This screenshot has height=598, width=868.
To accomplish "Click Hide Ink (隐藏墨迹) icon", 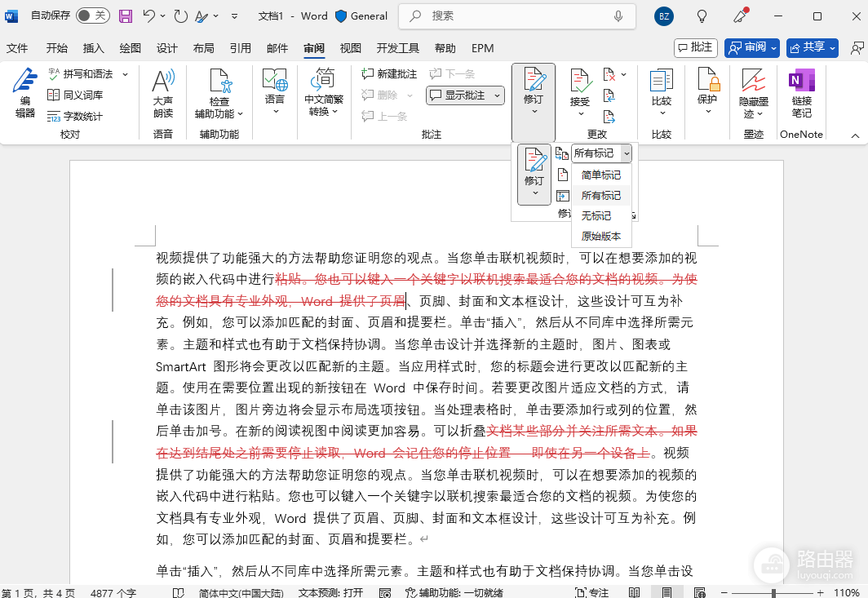I will pos(754,81).
